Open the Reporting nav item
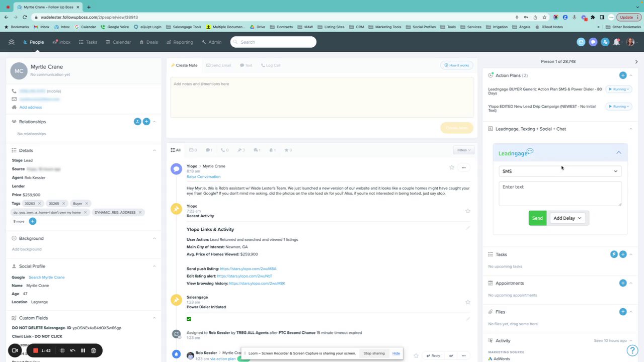Image resolution: width=644 pixels, height=362 pixels. point(180,42)
